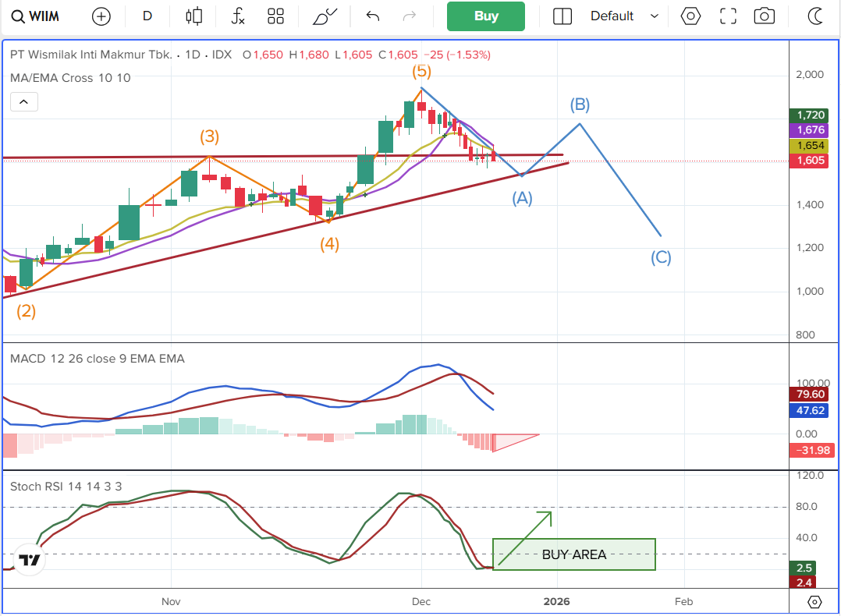
Task: Enter fullscreen mode
Action: point(728,16)
